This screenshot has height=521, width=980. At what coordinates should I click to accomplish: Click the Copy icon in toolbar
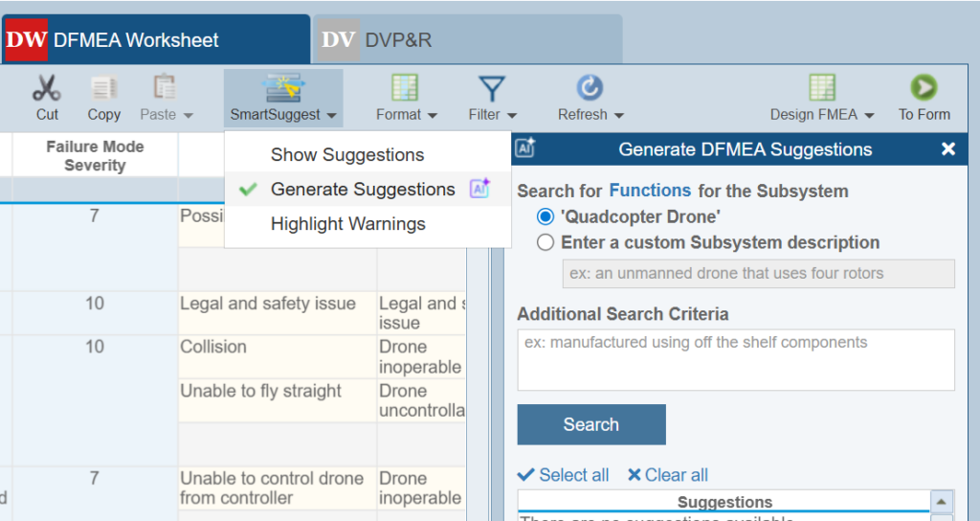click(103, 89)
